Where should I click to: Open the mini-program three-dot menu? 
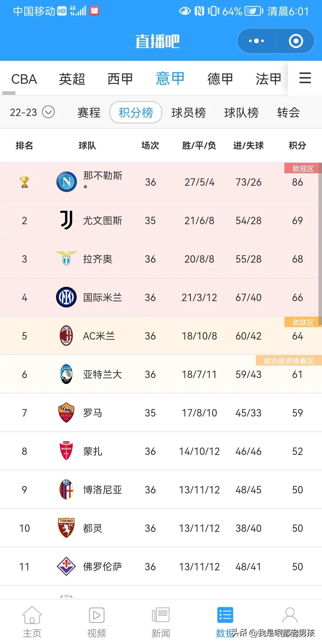click(x=256, y=41)
